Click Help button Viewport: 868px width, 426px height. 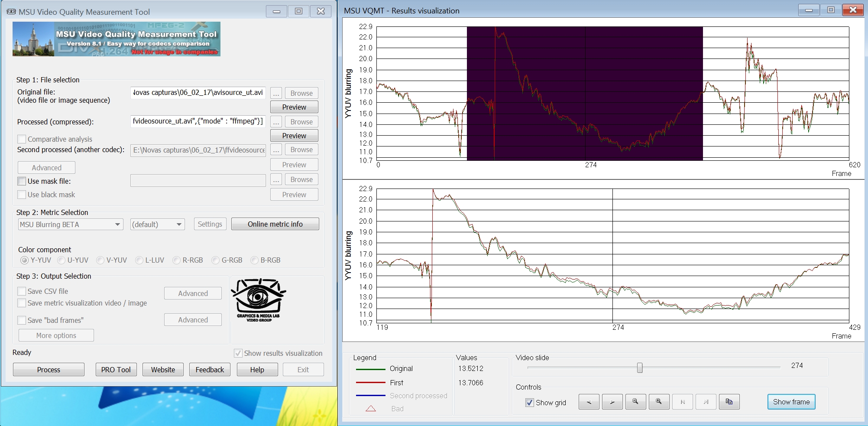click(x=257, y=370)
